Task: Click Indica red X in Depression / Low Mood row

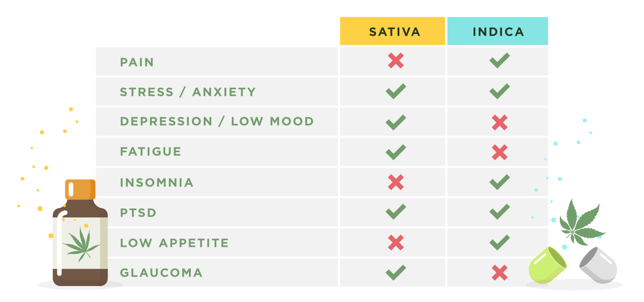Action: tap(499, 122)
